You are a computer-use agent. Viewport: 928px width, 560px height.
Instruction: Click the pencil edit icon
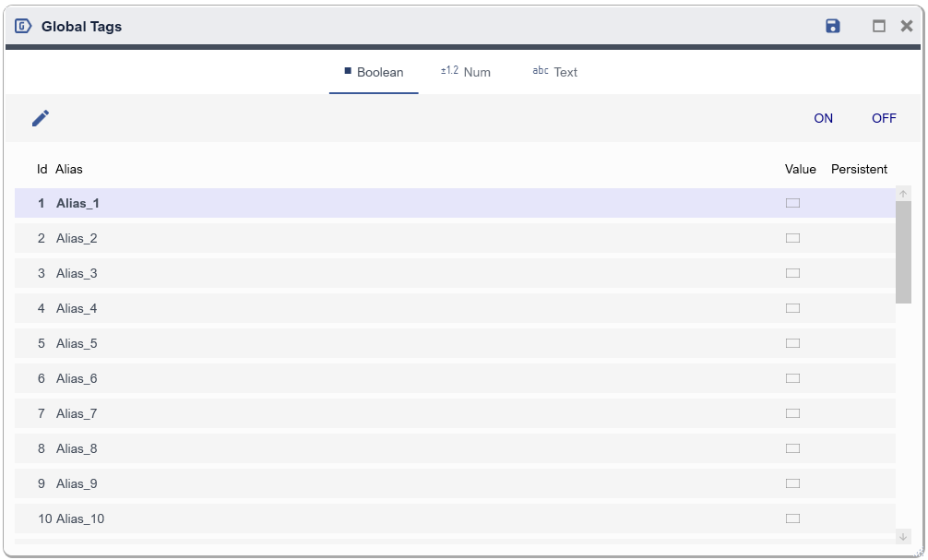(41, 118)
